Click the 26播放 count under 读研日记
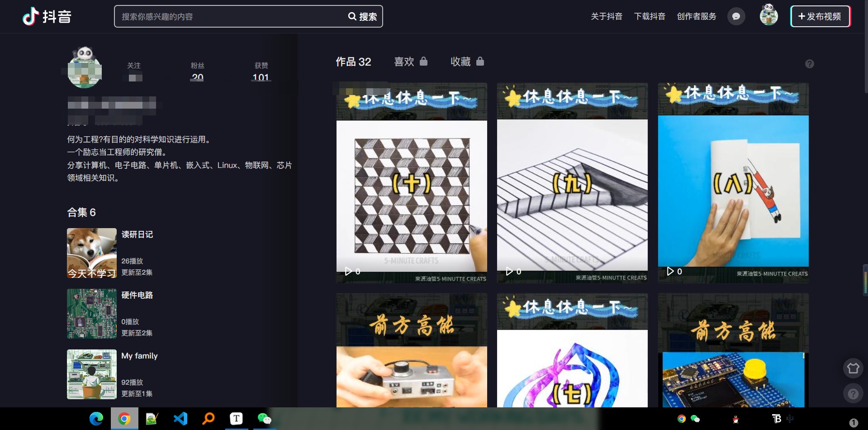The width and height of the screenshot is (868, 430). (132, 261)
